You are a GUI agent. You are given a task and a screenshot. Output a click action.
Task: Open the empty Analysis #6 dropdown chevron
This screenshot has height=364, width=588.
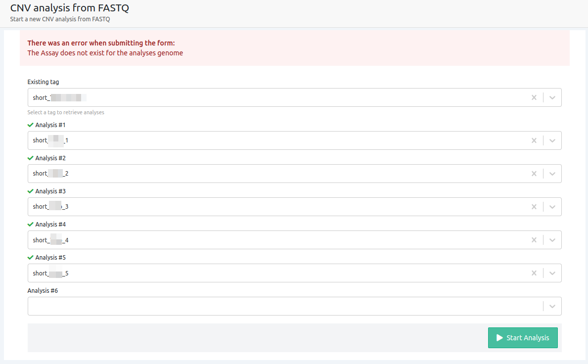coord(552,306)
